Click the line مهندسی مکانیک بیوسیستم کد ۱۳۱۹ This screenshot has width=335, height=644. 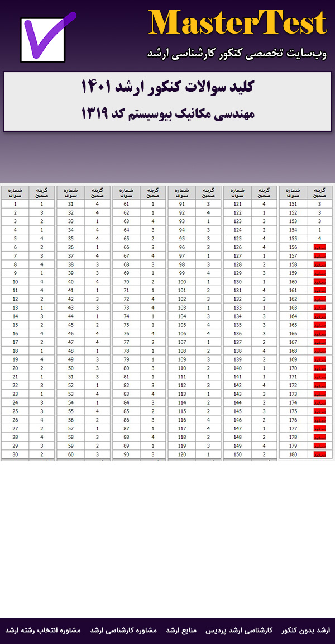167,113
